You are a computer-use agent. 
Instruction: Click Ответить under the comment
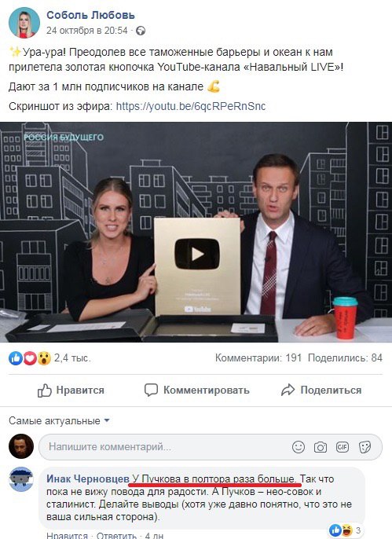(x=116, y=536)
